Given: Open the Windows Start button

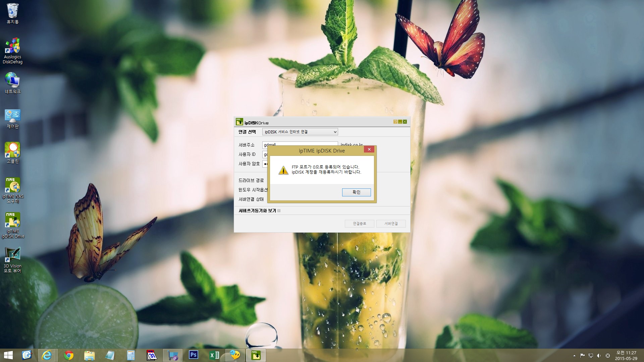Looking at the screenshot, I should pyautogui.click(x=8, y=355).
